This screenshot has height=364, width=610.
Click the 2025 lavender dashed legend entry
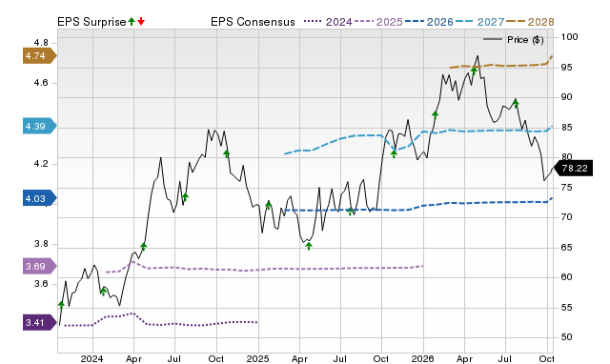tap(378, 22)
